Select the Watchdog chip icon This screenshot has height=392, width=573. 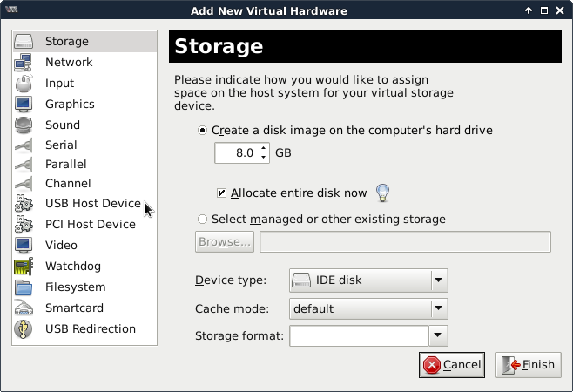click(24, 267)
